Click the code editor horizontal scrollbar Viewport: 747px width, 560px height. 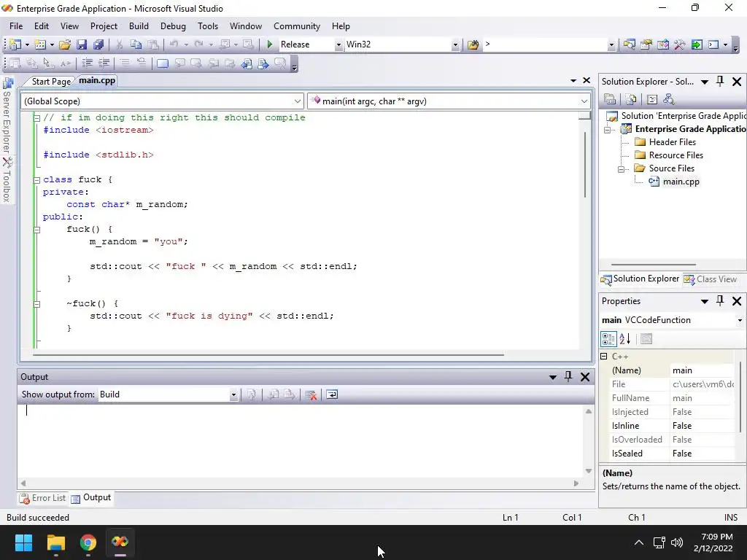[268, 355]
